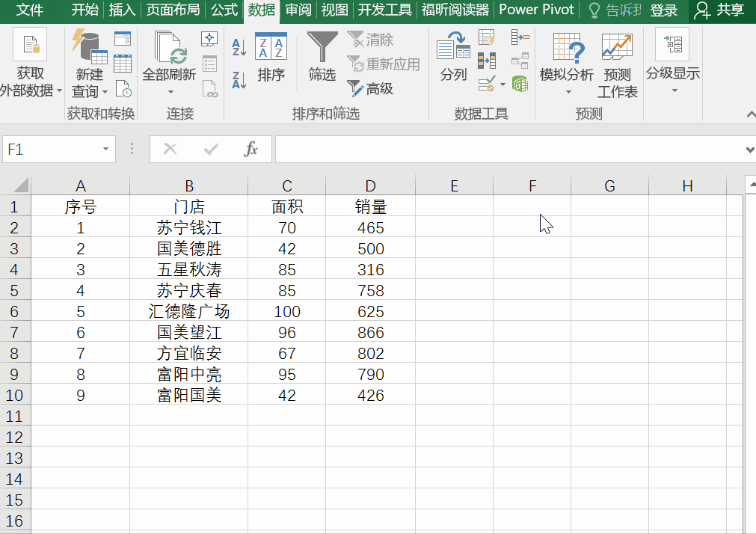Viewport: 756px width, 534px height.
Task: Click the Flash Fill icon
Action: tap(486, 36)
